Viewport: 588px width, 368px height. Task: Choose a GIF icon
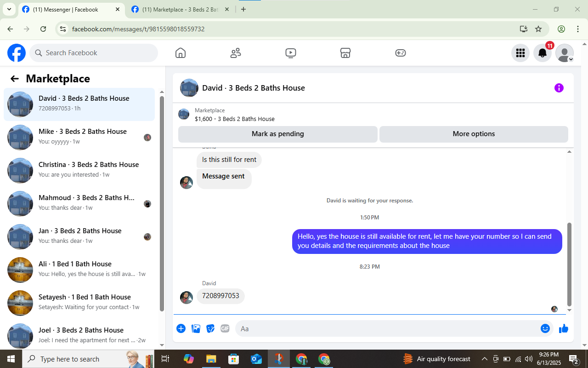click(x=225, y=328)
